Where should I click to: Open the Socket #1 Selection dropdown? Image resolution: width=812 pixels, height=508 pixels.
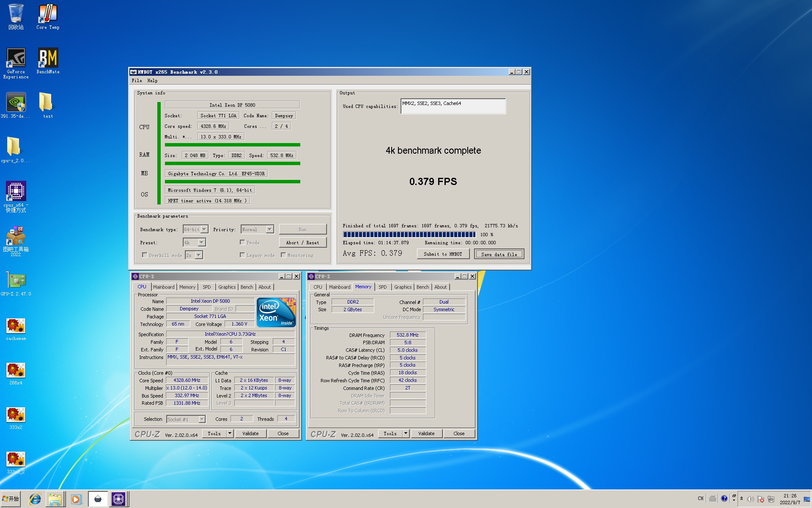(186, 419)
